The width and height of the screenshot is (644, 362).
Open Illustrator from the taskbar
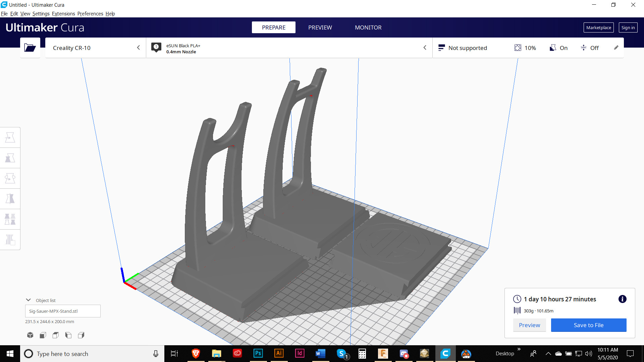(x=279, y=354)
